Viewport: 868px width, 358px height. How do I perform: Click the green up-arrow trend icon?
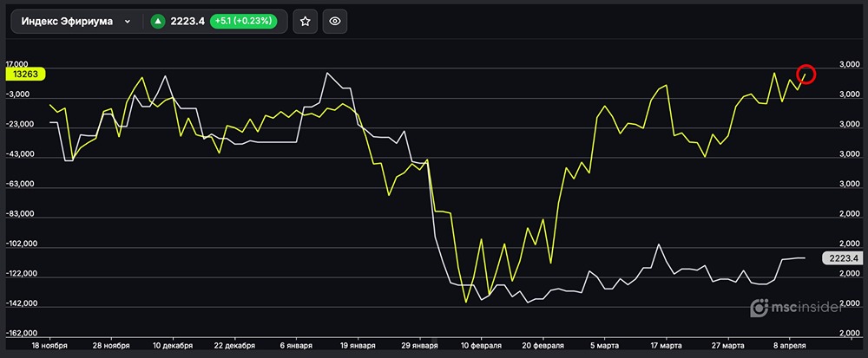158,22
